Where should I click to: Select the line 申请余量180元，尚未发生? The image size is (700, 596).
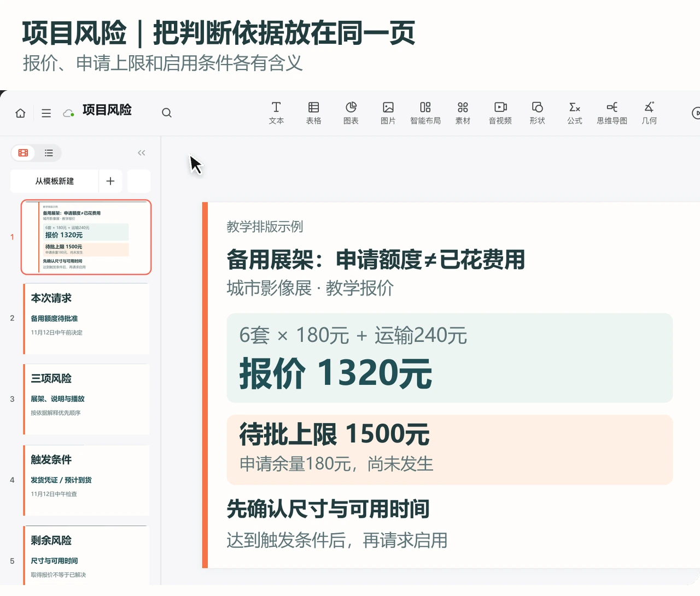click(336, 464)
